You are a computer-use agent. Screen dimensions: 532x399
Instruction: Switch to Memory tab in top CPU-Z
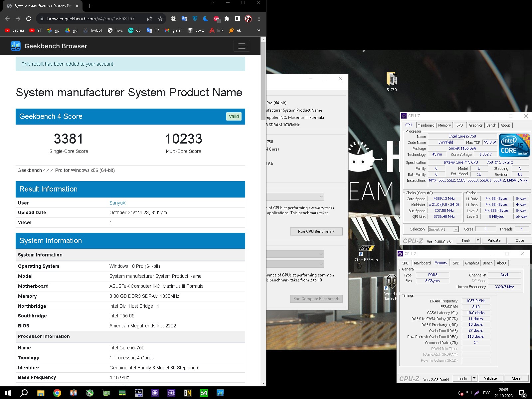(x=444, y=125)
